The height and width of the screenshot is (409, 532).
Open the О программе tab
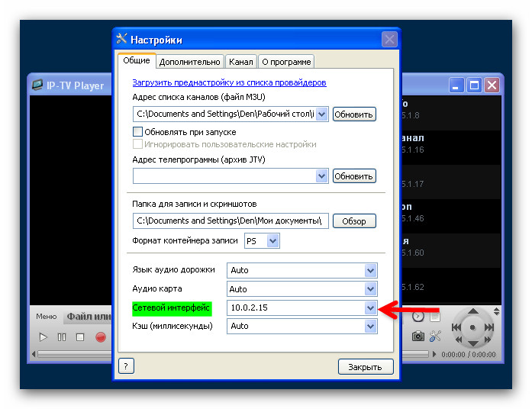click(x=286, y=62)
